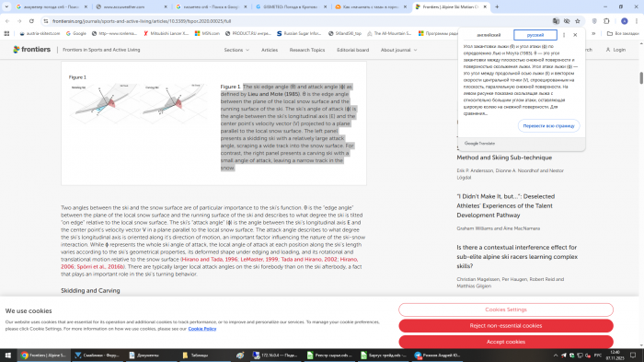Go back to the previous page

7,21
